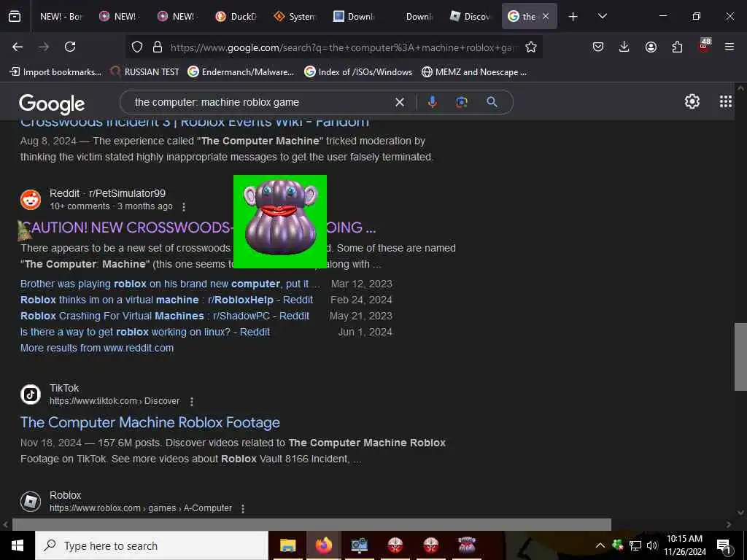
Task: Open File Explorer from the taskbar
Action: 287,545
